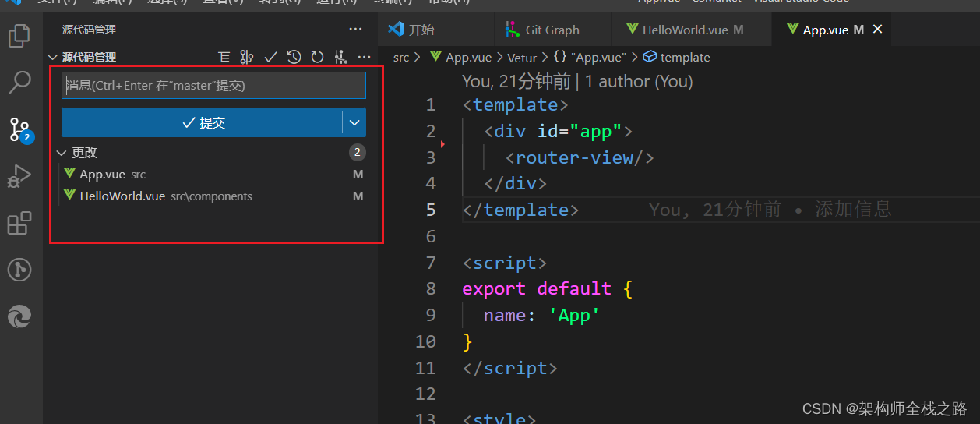
Task: Select HelloWorld.vue in the changes list
Action: 122,196
